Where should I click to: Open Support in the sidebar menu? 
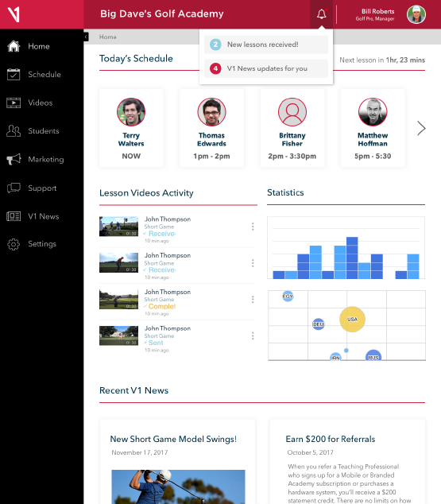tap(42, 188)
